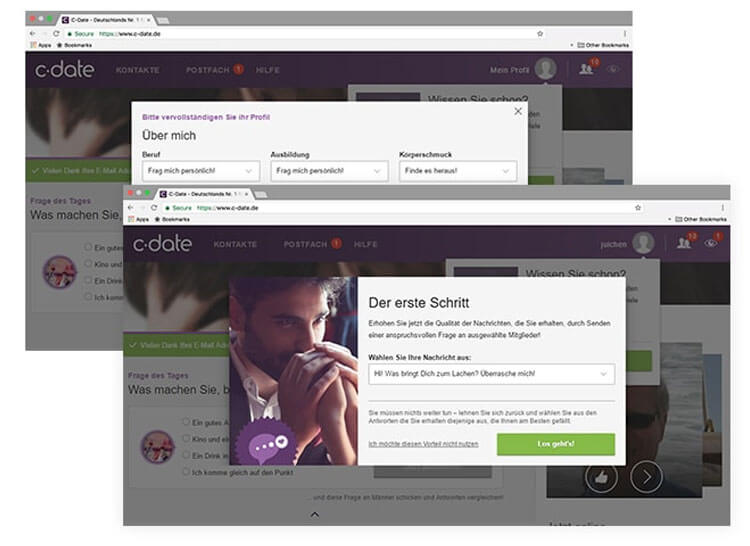
Task: Select C-Date browser tab in back window
Action: [105, 20]
